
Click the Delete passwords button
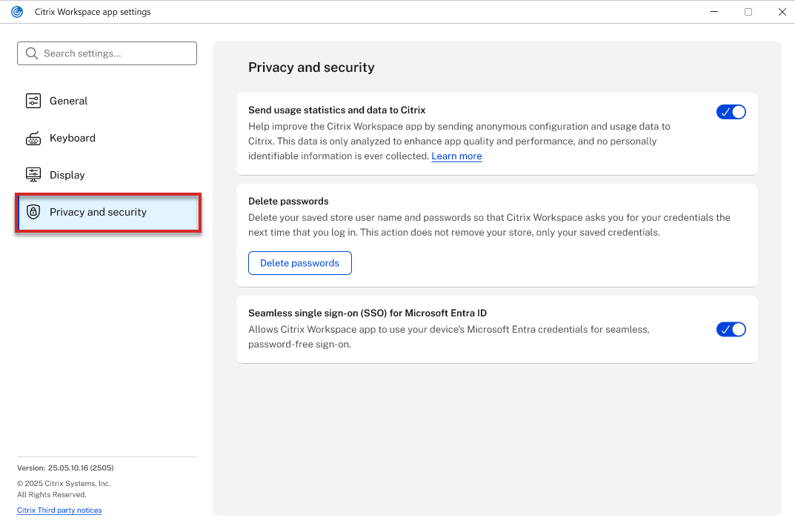coord(299,263)
